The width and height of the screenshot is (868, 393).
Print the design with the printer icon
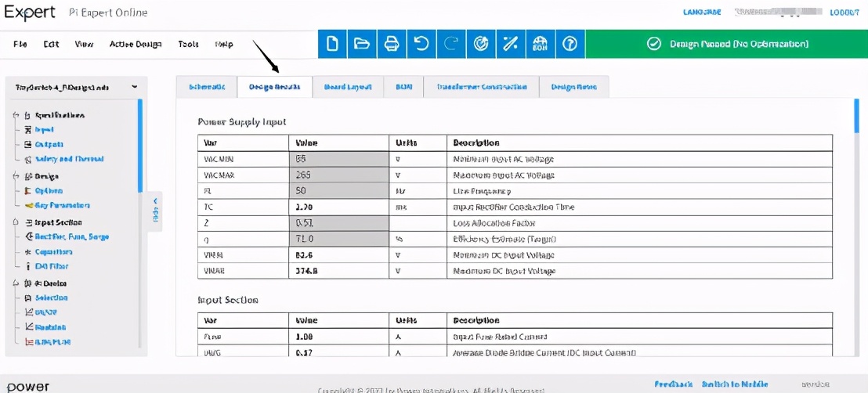click(x=392, y=44)
